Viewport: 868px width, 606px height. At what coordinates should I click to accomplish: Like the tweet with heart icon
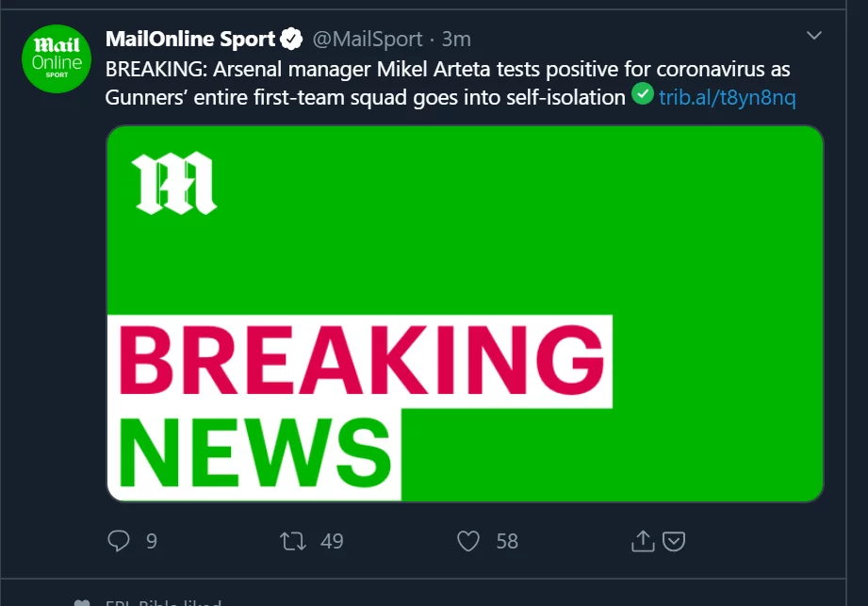pyautogui.click(x=468, y=541)
